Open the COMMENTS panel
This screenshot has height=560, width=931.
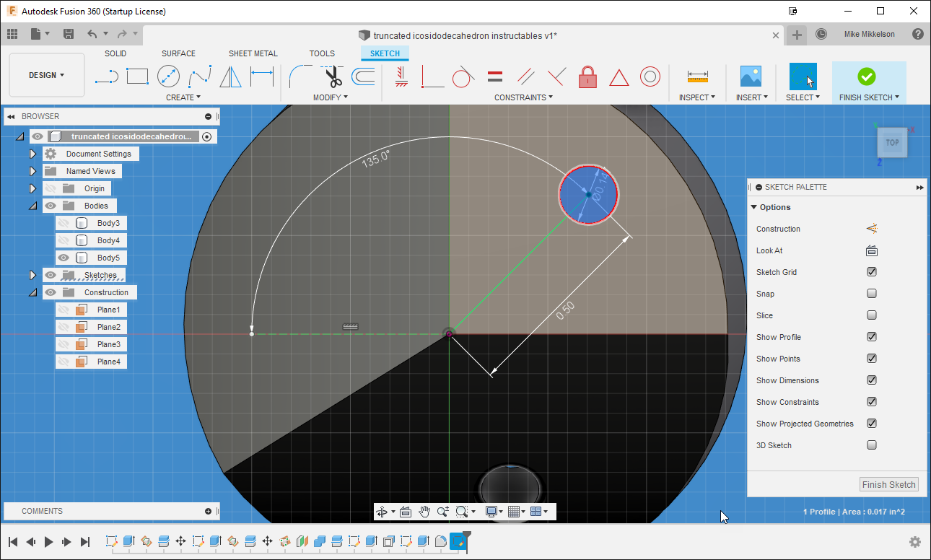coord(42,511)
